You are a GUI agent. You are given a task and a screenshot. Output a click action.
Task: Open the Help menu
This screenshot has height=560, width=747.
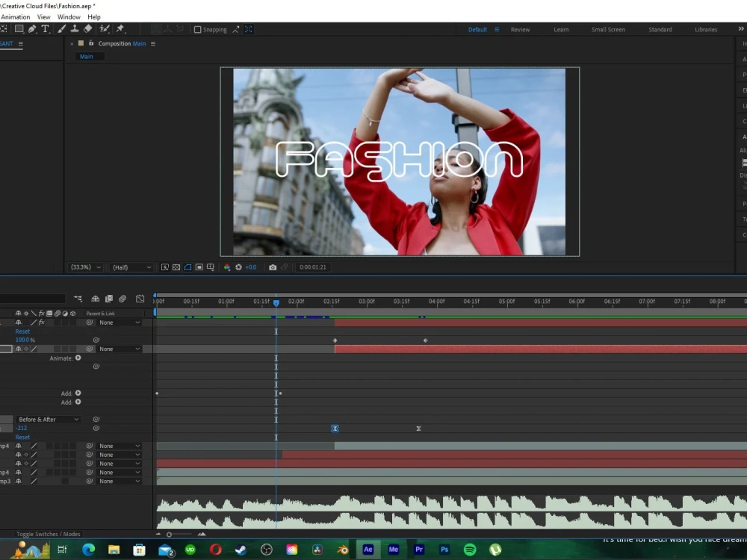pyautogui.click(x=94, y=16)
